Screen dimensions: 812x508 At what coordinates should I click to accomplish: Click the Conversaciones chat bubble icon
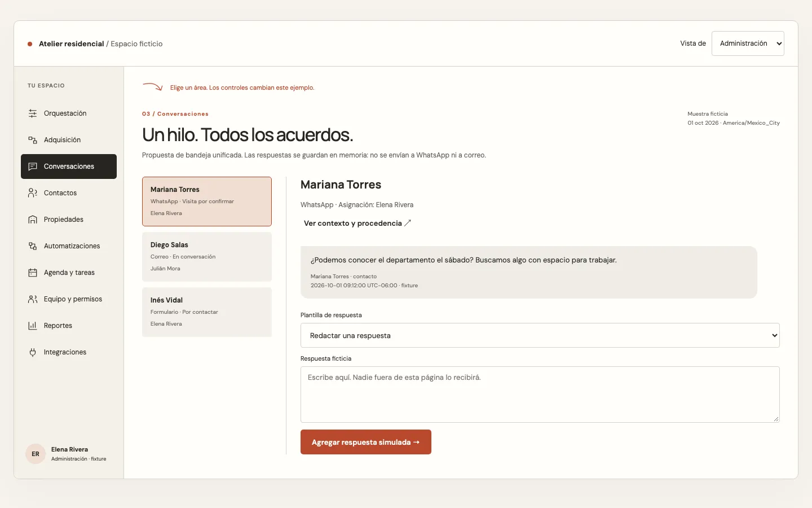(33, 167)
